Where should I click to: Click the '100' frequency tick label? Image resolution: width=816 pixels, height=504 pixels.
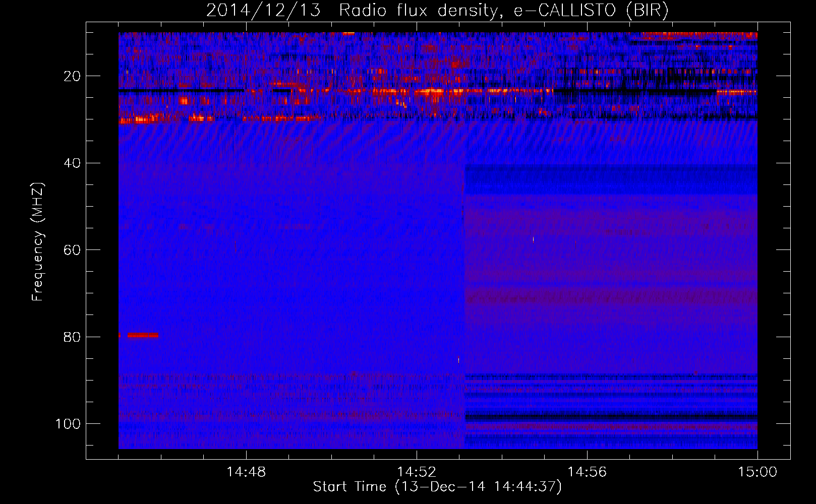(x=68, y=424)
